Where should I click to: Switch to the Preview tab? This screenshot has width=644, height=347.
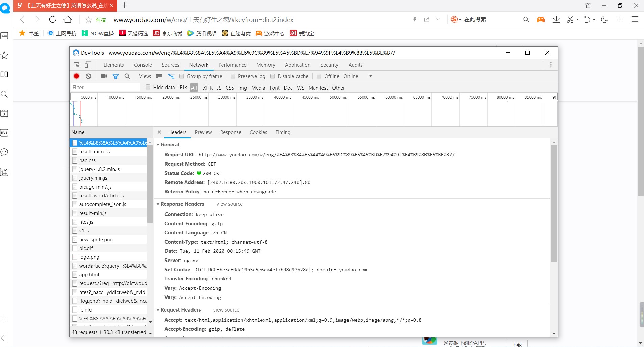[203, 132]
